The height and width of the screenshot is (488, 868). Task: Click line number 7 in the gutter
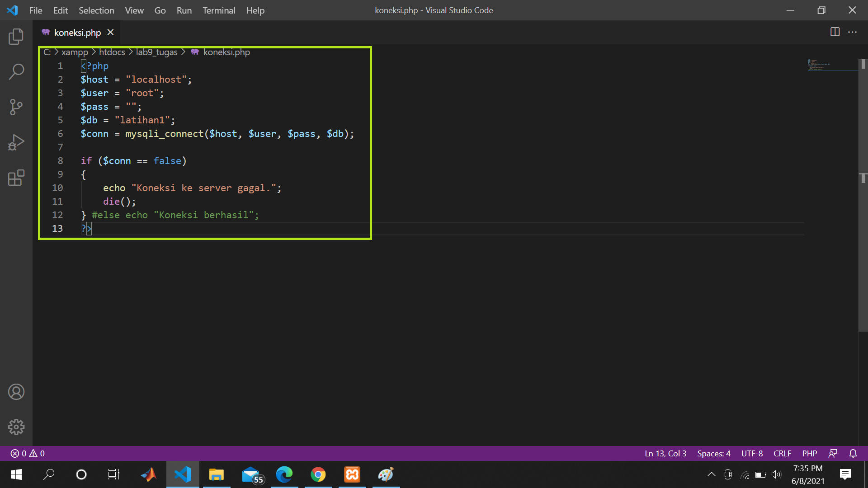click(x=60, y=147)
